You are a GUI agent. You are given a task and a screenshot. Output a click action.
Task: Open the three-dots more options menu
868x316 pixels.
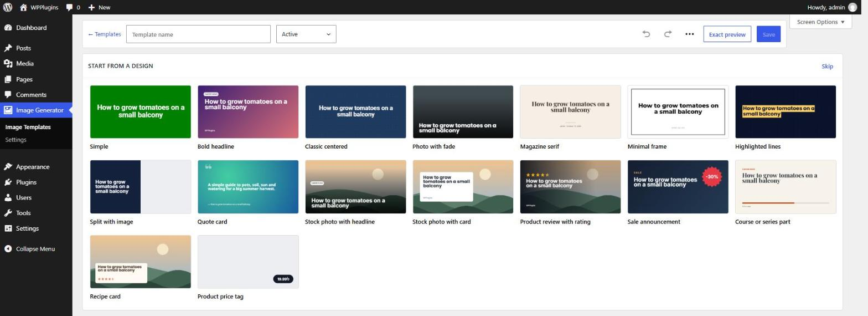(x=689, y=34)
